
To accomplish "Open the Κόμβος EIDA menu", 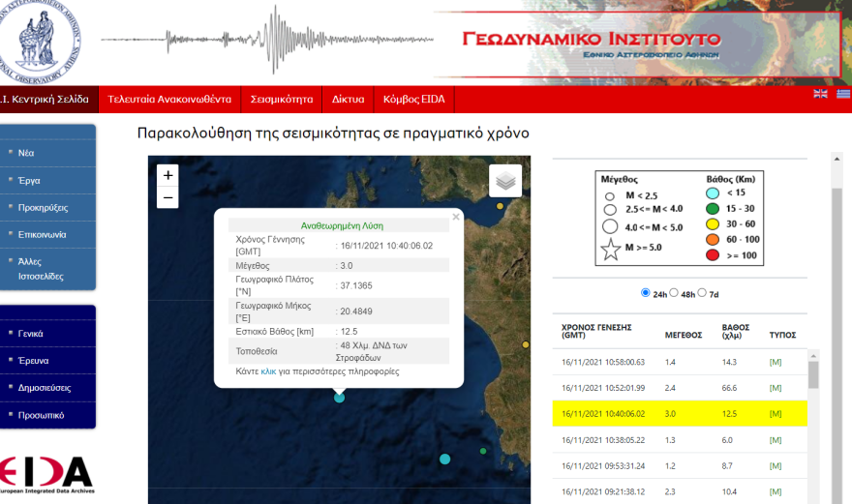I will (x=414, y=100).
